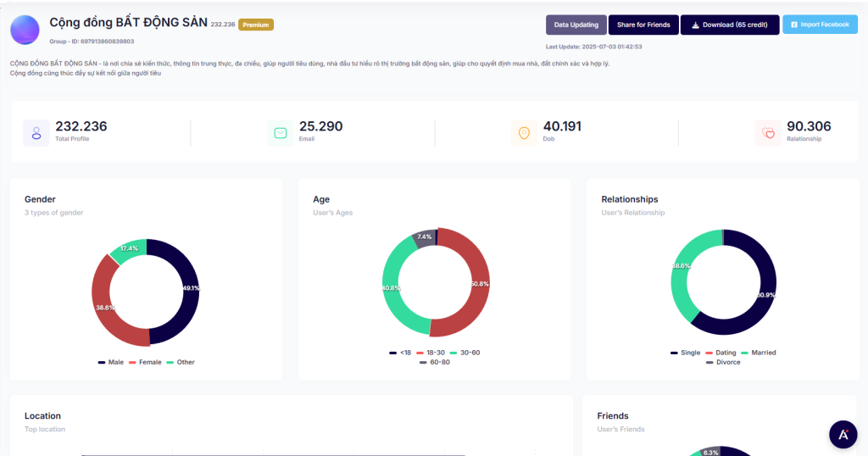Click the Relationship hearts icon
The height and width of the screenshot is (456, 868).
(768, 133)
